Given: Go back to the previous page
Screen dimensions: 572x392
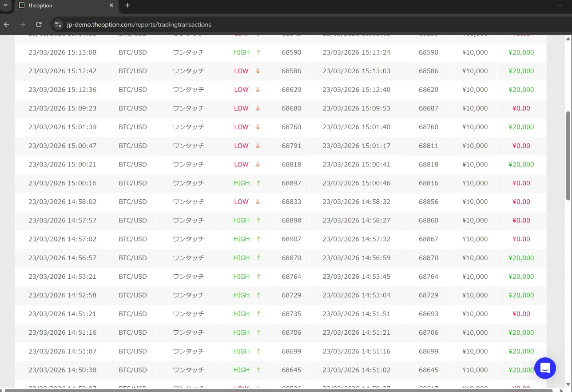Looking at the screenshot, I should 7,24.
